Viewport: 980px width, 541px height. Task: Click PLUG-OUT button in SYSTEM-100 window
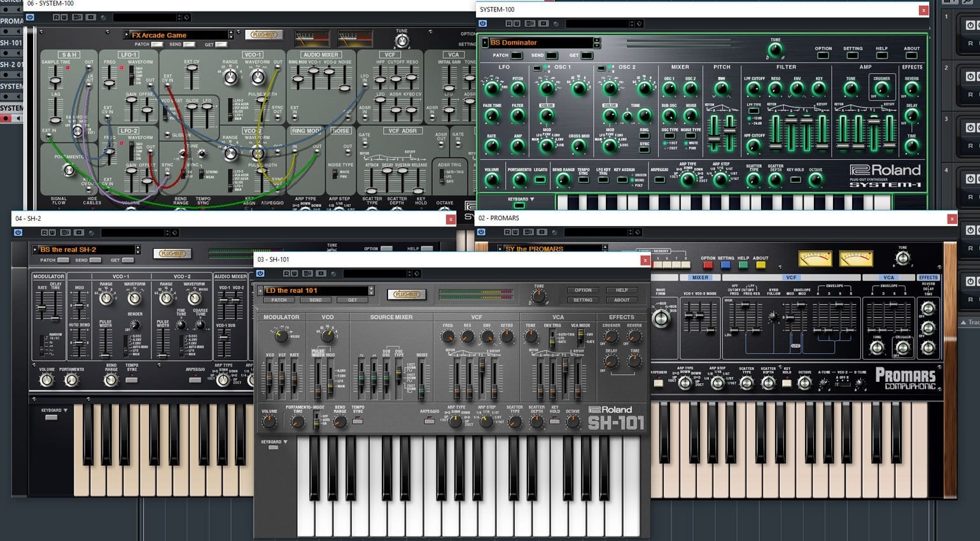point(263,34)
